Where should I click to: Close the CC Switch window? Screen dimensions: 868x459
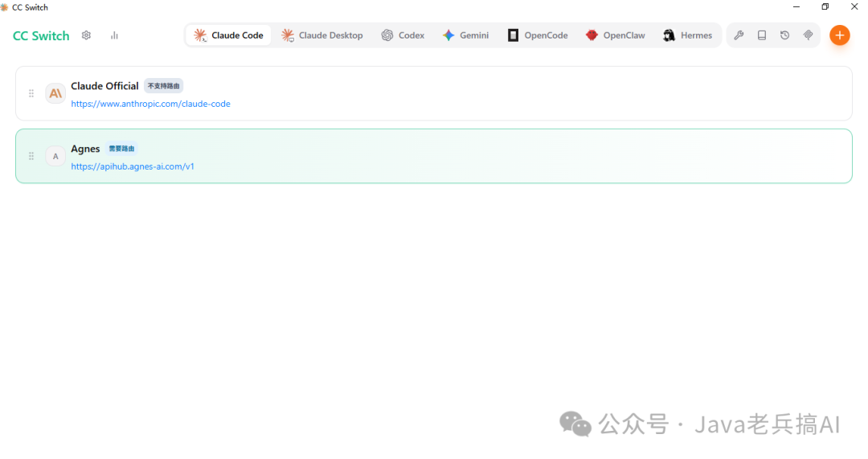pos(854,7)
